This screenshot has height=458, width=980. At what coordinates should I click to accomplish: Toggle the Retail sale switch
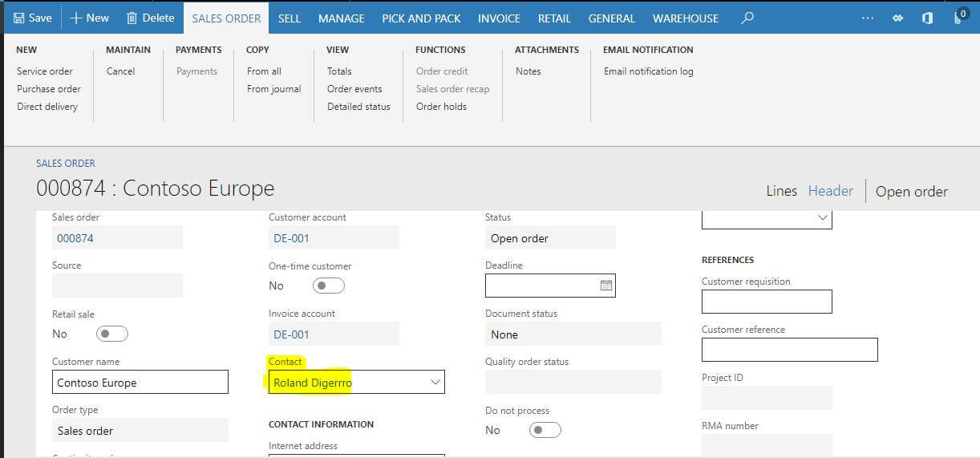click(112, 334)
